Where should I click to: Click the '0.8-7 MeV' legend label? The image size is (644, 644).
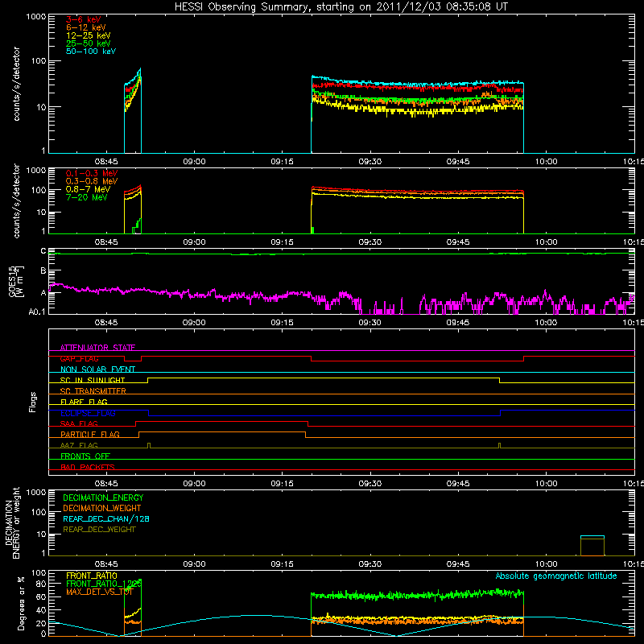[x=88, y=189]
